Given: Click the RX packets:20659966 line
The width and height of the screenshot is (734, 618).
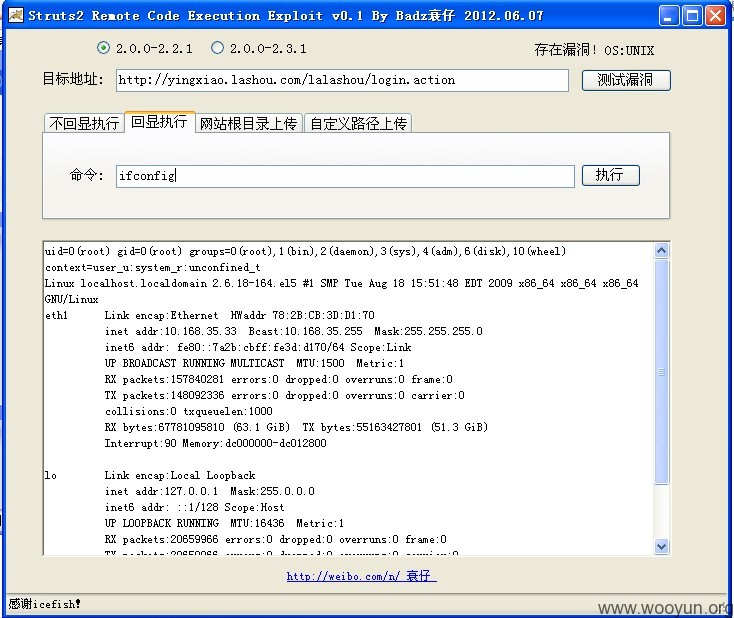Looking at the screenshot, I should 276,539.
